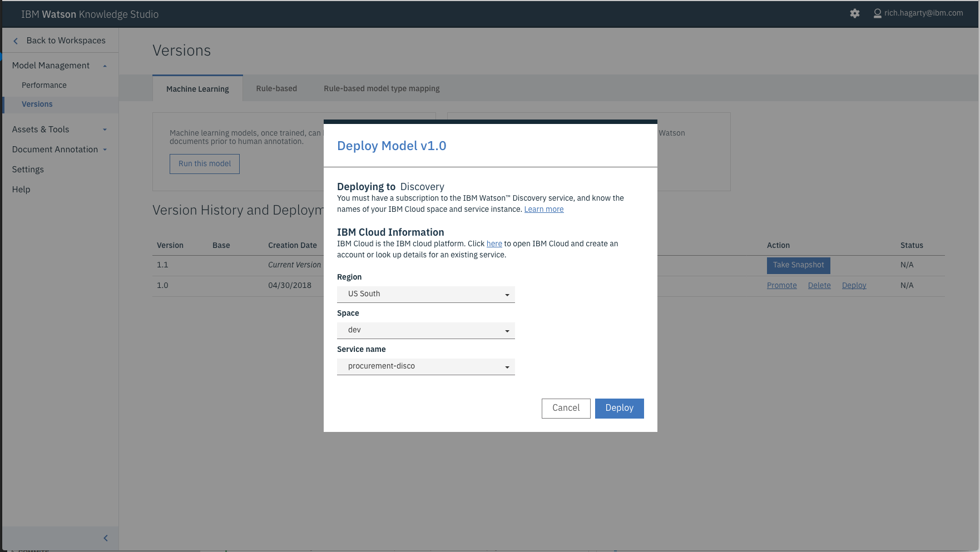Open Help in the sidebar
Viewport: 980px width, 552px height.
21,190
